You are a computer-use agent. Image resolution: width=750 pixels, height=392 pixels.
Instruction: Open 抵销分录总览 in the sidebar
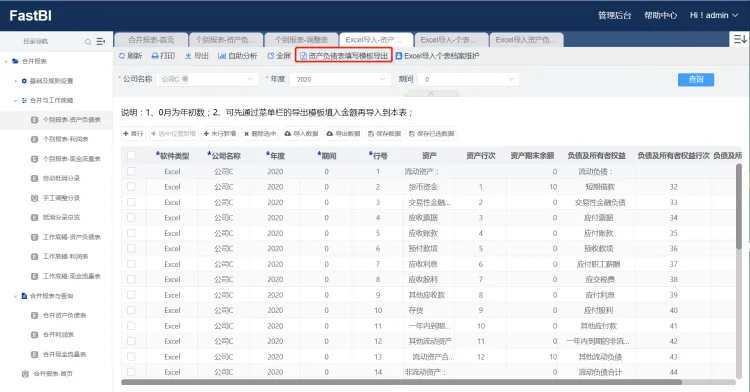tap(61, 218)
